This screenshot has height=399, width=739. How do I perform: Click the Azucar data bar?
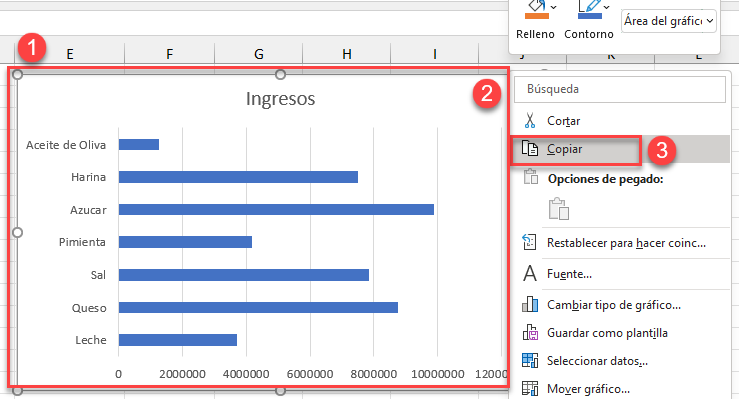tap(276, 210)
